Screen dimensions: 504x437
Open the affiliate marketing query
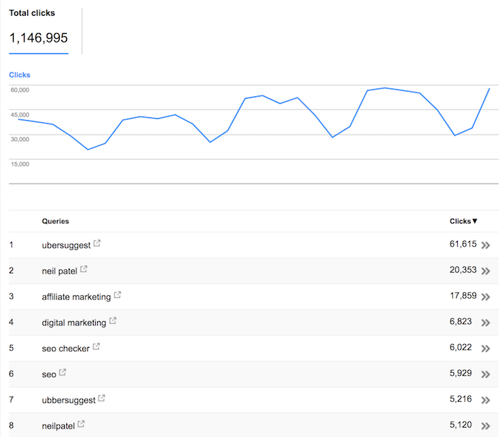pyautogui.click(x=76, y=297)
